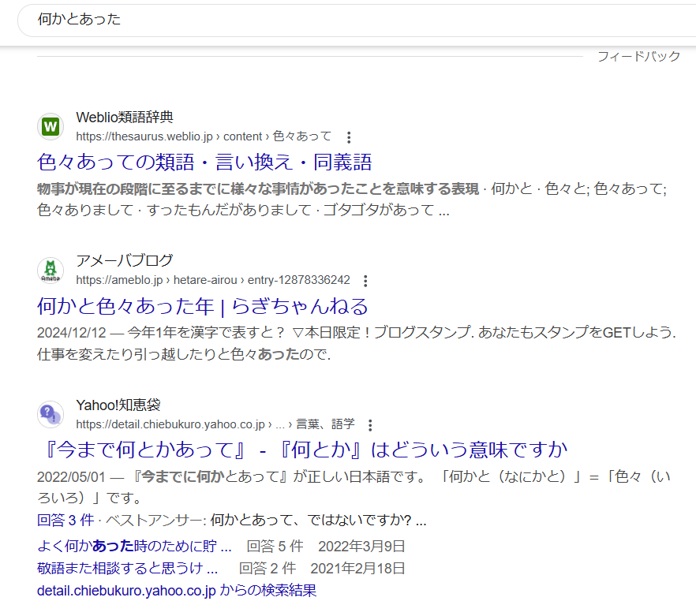The height and width of the screenshot is (616, 696).
Task: Click the detail.chiebukuro.yahoo.co.jp URL breadcrumb
Action: click(215, 424)
